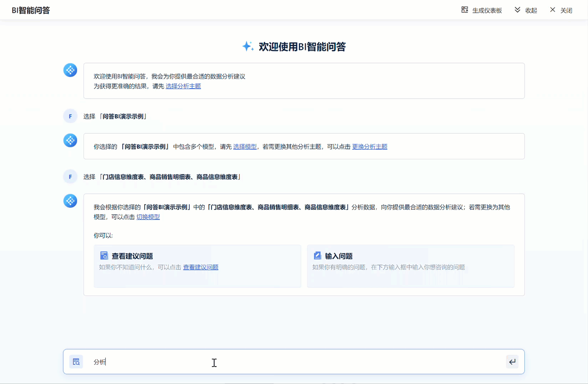588x384 pixels.
Task: Click the 生成仪表板 button label
Action: pyautogui.click(x=487, y=10)
